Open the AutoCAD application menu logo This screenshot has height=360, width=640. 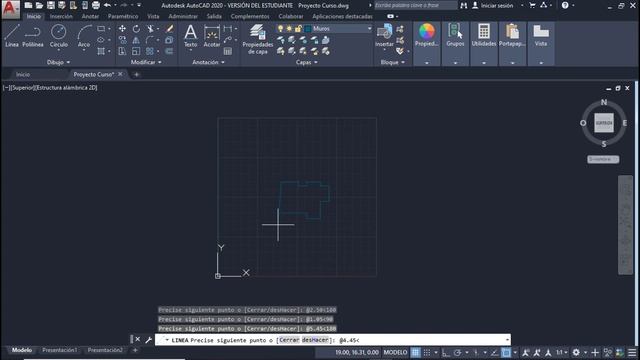click(11, 9)
